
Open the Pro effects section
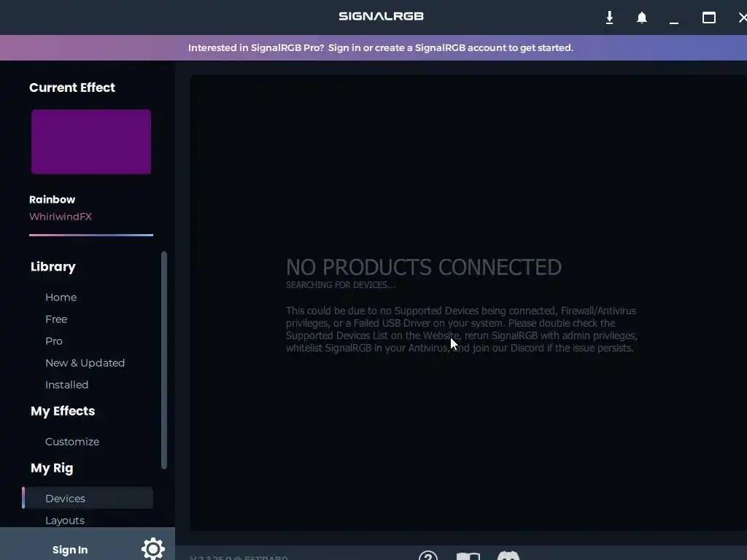54,341
